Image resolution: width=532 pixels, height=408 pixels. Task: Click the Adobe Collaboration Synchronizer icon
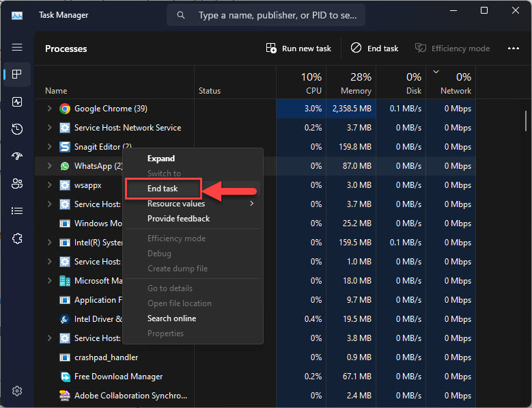[x=65, y=396]
